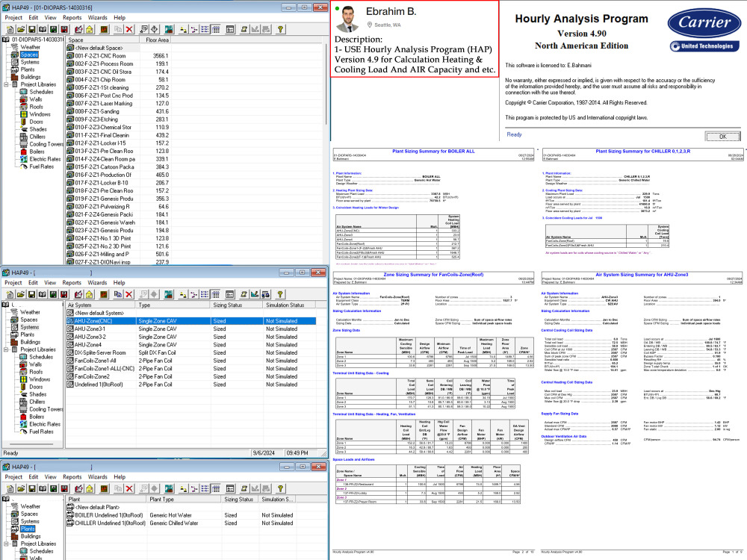Image resolution: width=747 pixels, height=560 pixels.
Task: Select Walls library in Spaces window tree
Action: pyautogui.click(x=36, y=99)
